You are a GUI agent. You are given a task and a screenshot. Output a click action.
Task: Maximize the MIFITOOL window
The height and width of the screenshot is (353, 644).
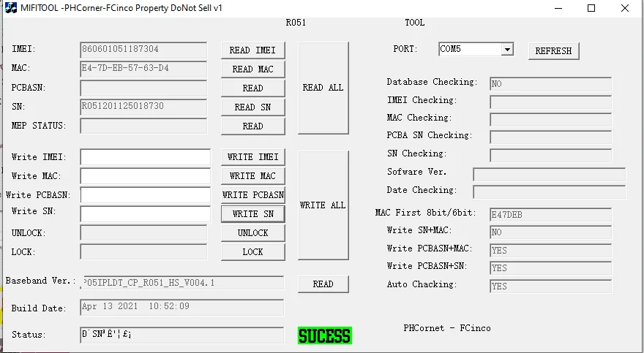tap(591, 8)
